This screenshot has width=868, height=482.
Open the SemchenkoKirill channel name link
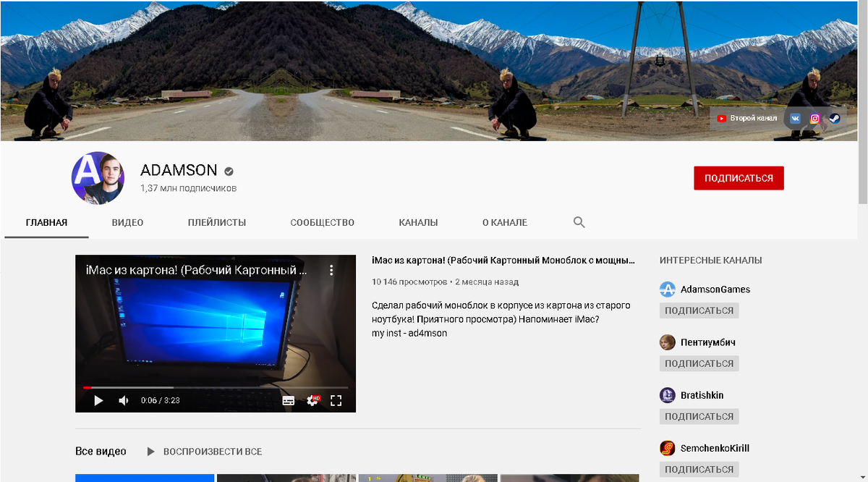715,448
